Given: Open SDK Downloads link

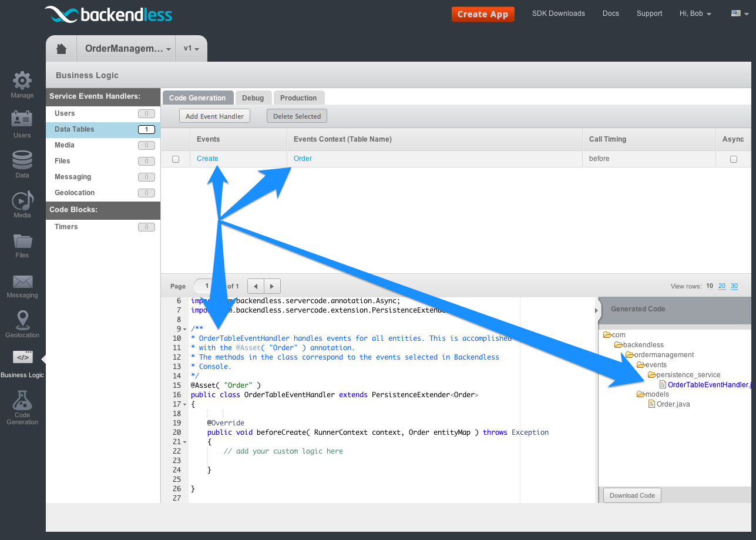Looking at the screenshot, I should 559,14.
